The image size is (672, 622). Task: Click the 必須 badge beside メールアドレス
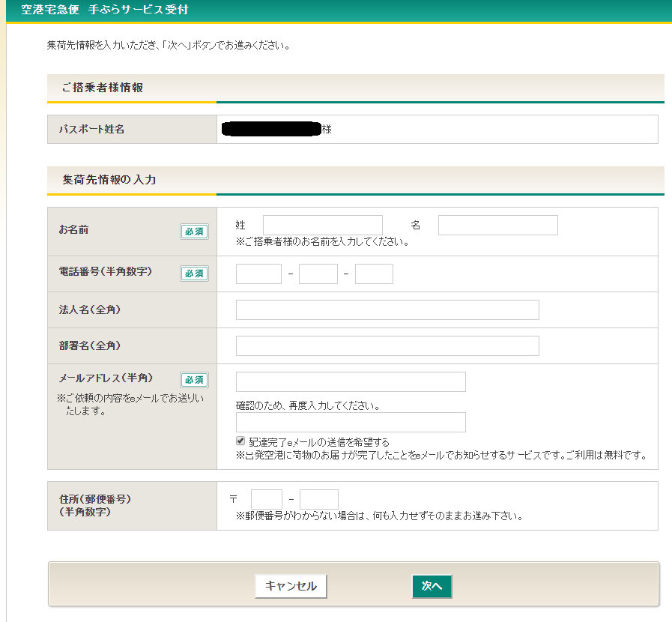pyautogui.click(x=194, y=380)
